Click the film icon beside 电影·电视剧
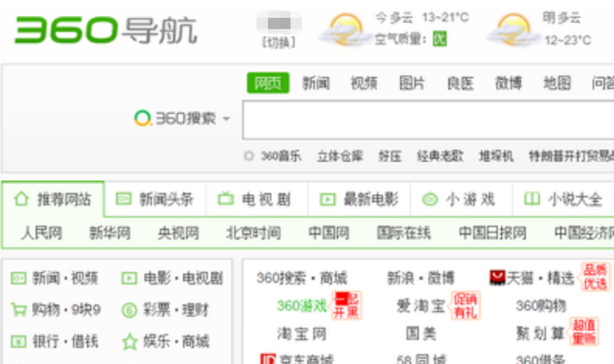This screenshot has height=364, width=614. tap(129, 278)
